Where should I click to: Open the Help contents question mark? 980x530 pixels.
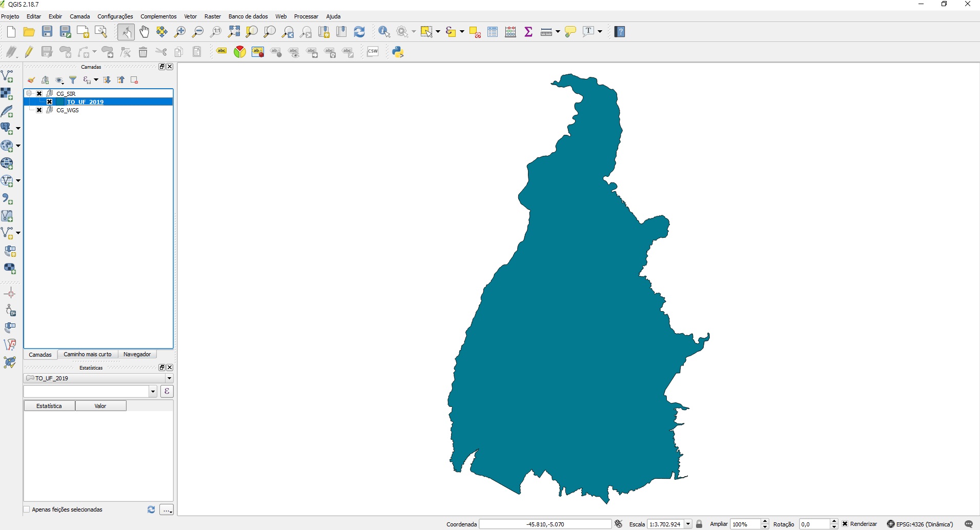620,32
